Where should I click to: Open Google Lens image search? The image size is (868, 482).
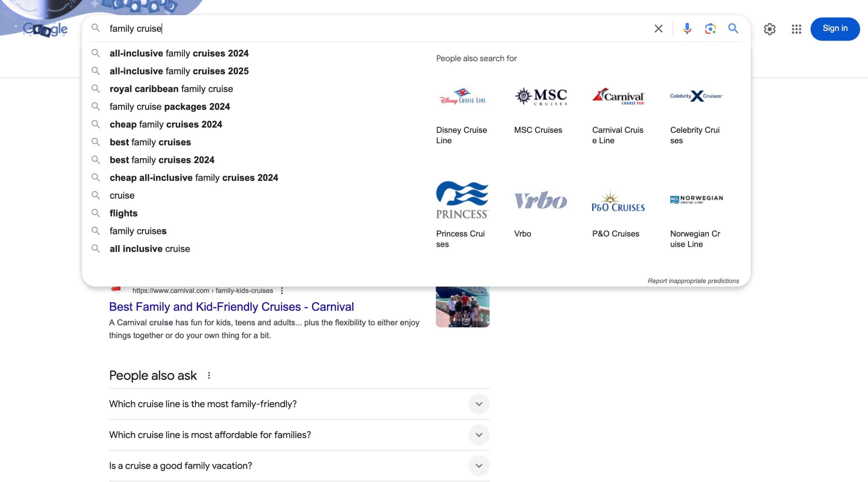click(710, 28)
